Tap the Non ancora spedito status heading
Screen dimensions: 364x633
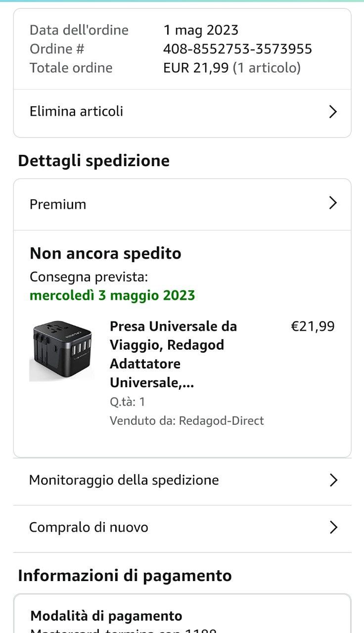pyautogui.click(x=105, y=253)
